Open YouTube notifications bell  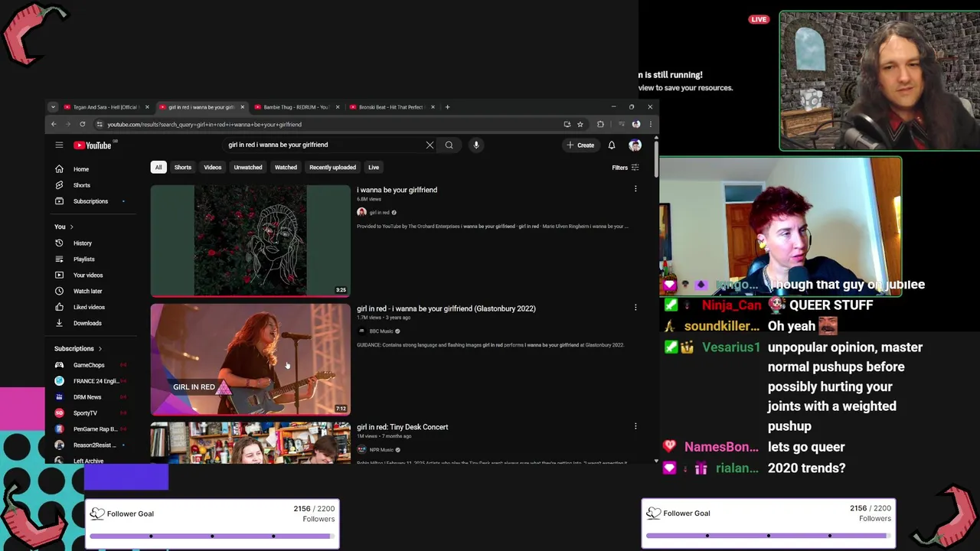pyautogui.click(x=612, y=145)
